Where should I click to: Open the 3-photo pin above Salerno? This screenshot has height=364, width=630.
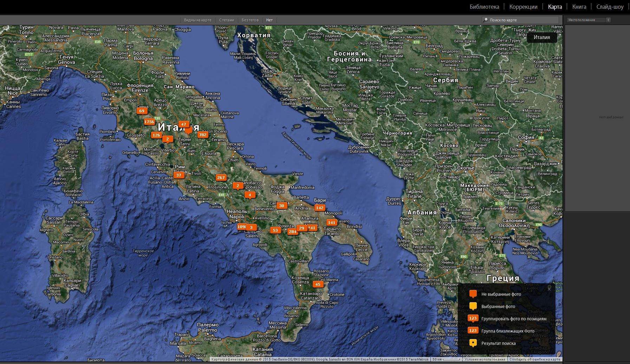click(251, 227)
